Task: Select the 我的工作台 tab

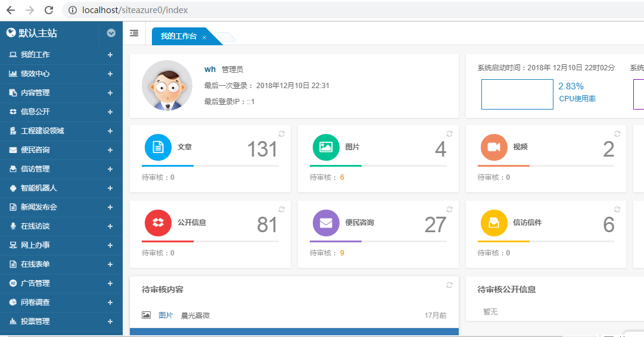Action: click(x=178, y=36)
